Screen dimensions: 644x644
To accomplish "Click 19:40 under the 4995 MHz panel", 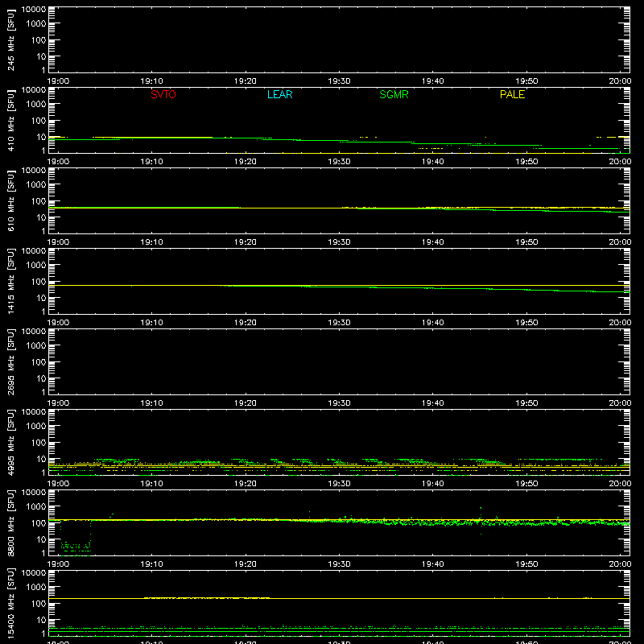I will pyautogui.click(x=433, y=484).
